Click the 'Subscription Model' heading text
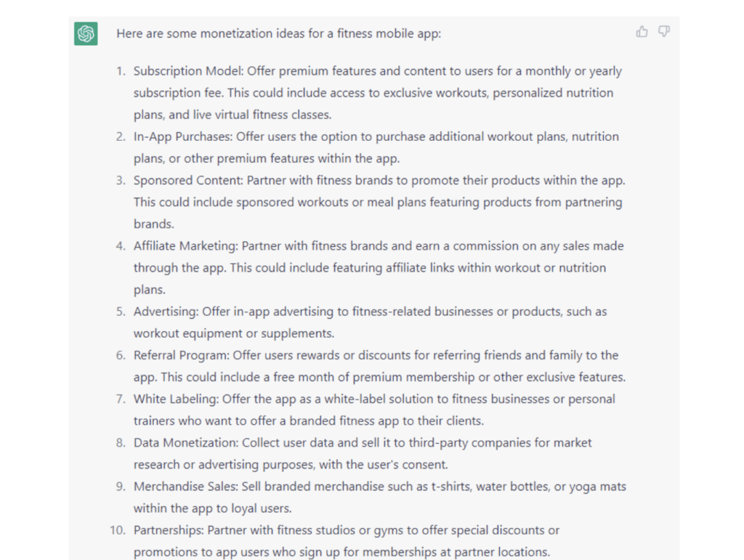The image size is (744, 560). click(x=189, y=71)
